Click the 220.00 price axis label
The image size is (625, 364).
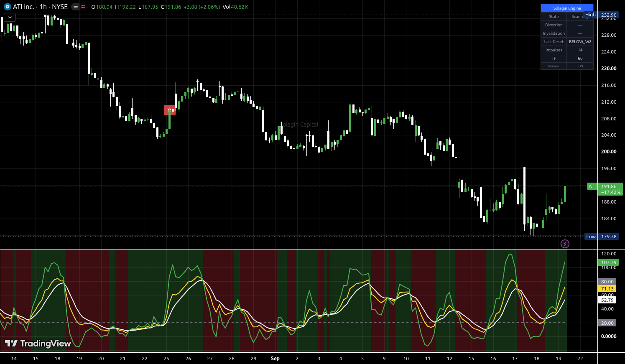tap(608, 69)
